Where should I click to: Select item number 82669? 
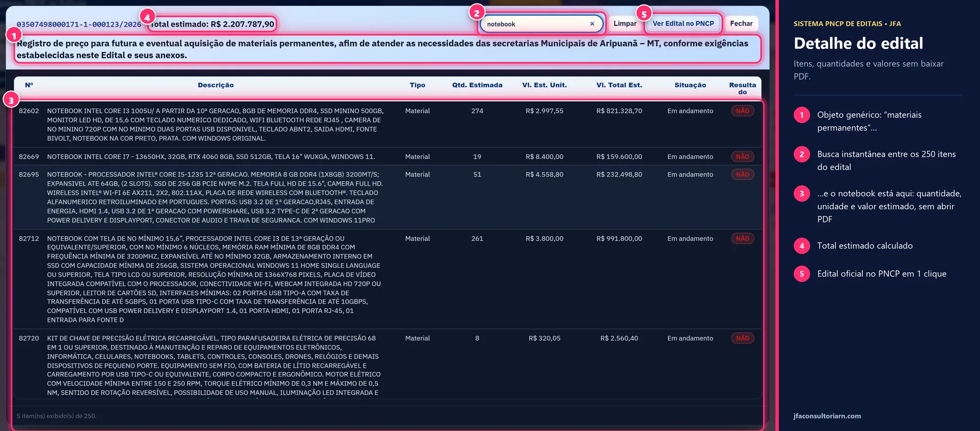pyautogui.click(x=29, y=156)
